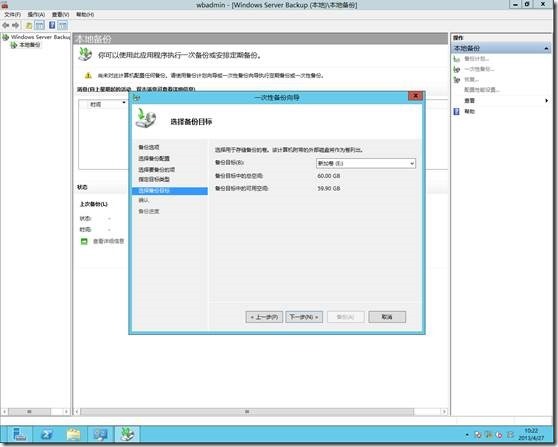Toggle the action pane toolbar icon
Image resolution: width=558 pixels, height=447 pixels.
(x=63, y=25)
